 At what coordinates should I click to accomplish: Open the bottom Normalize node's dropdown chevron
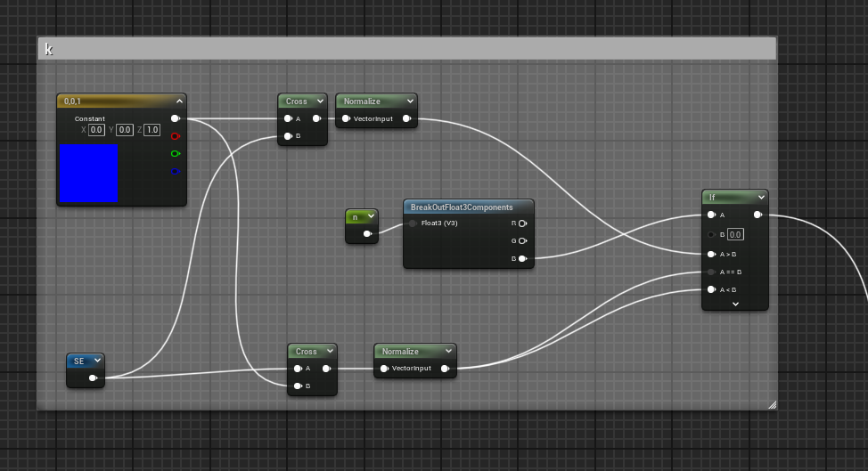(x=448, y=352)
